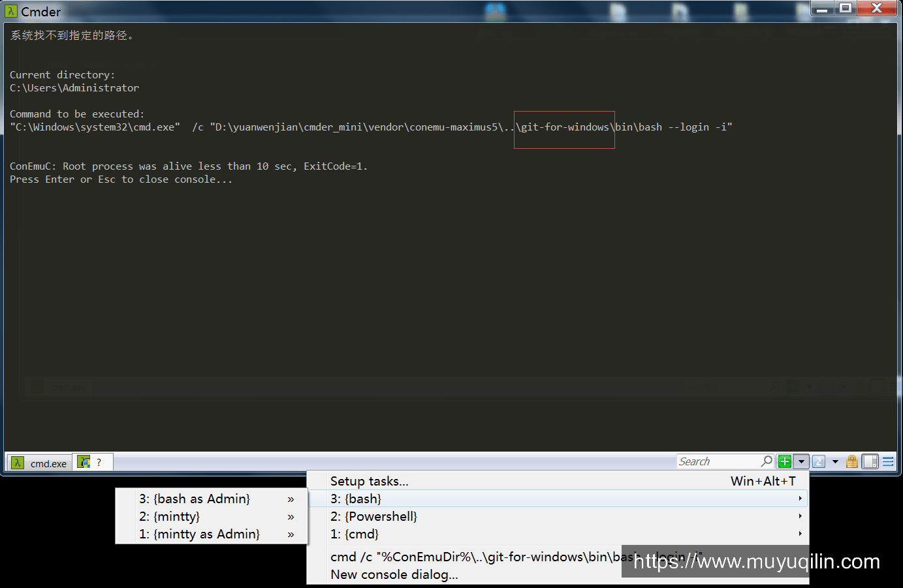
Task: Close the Cmder window
Action: click(877, 8)
